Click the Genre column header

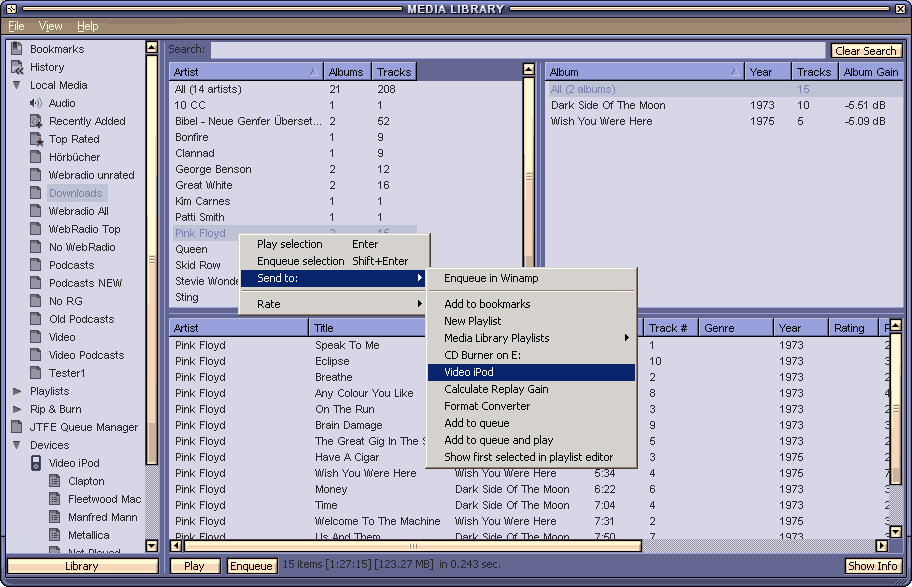pos(735,328)
